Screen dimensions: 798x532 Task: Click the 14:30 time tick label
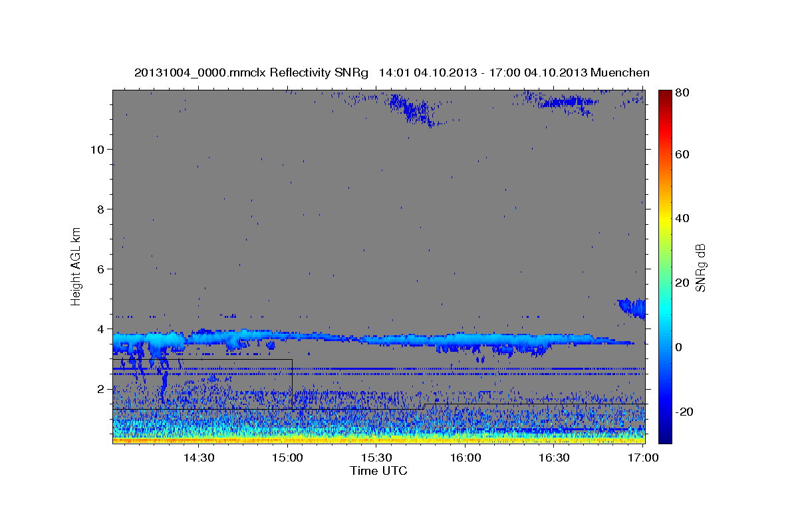click(198, 458)
